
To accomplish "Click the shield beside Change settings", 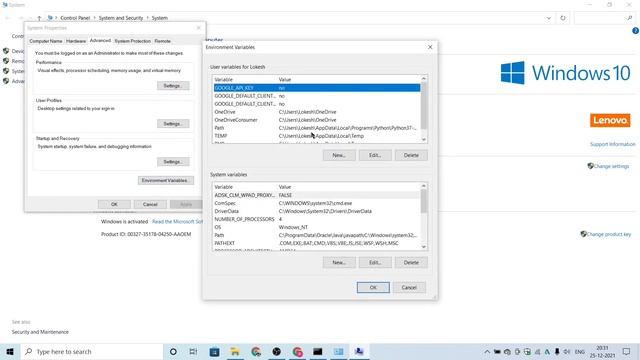I will coord(590,166).
